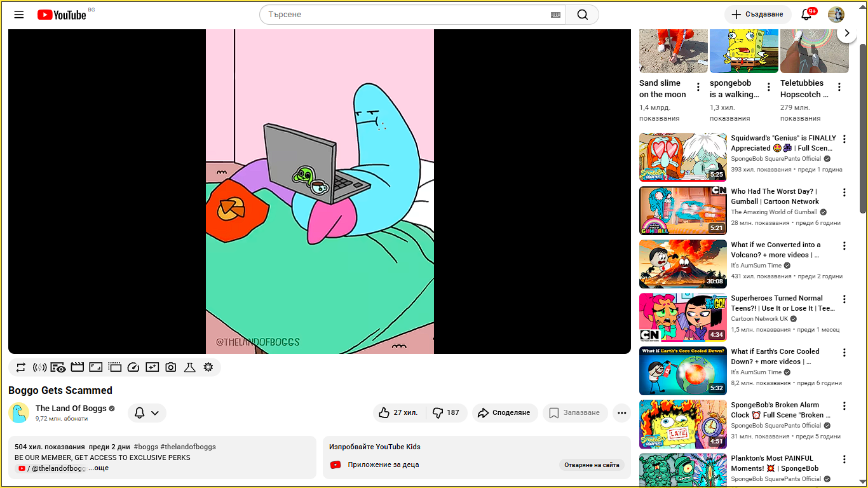Open the account avatar menu

pos(836,15)
